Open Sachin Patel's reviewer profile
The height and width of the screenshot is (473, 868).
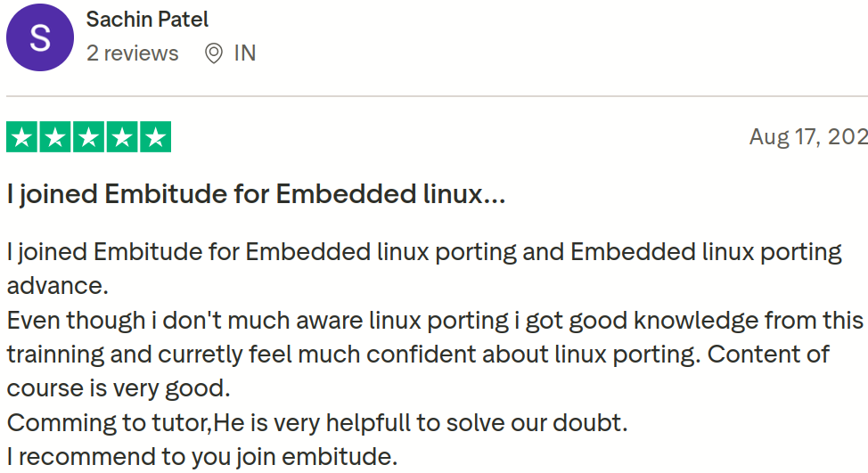coord(147,19)
